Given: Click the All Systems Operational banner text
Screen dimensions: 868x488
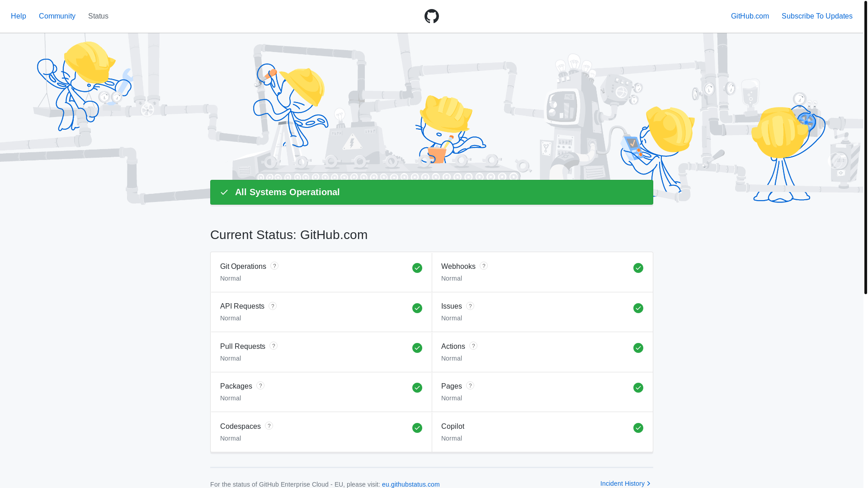Looking at the screenshot, I should click(287, 192).
